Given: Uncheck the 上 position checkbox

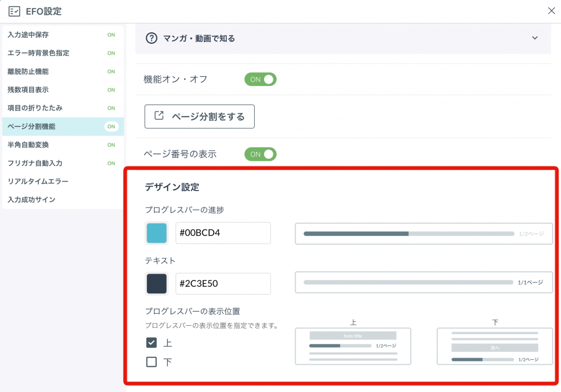Looking at the screenshot, I should click(x=152, y=343).
